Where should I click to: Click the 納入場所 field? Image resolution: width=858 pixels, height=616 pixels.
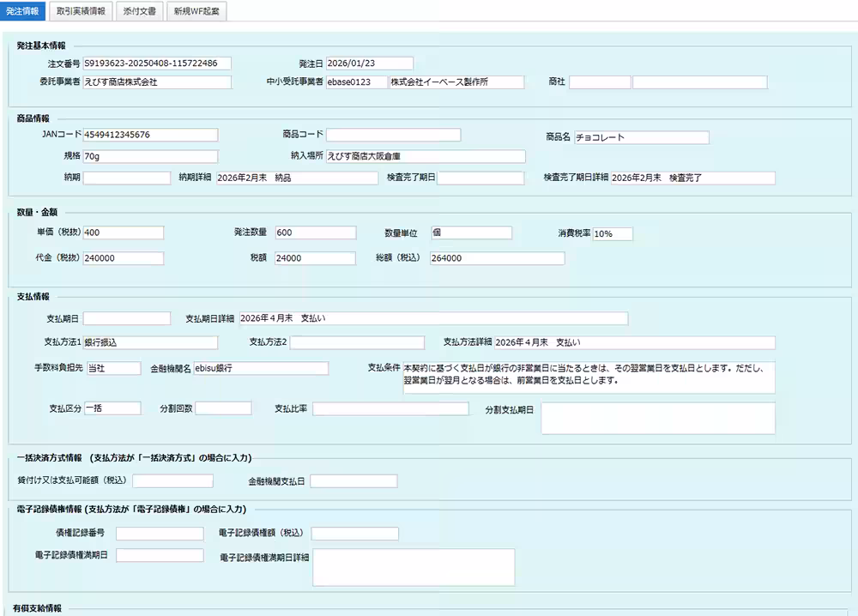pos(426,156)
